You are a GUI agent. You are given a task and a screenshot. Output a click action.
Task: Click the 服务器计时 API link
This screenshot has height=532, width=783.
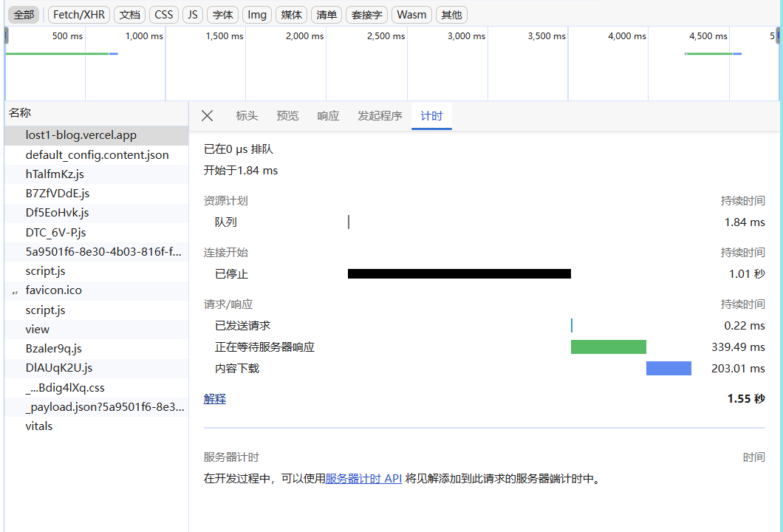tap(363, 478)
